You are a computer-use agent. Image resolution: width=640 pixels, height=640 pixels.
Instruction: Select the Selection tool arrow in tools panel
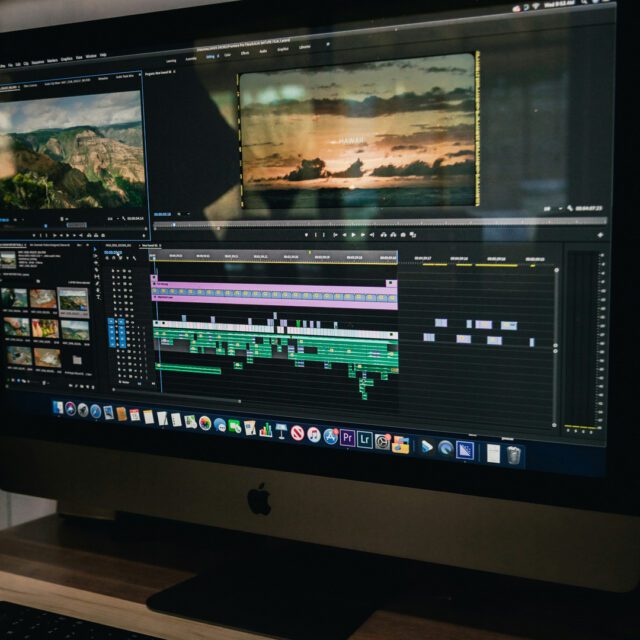95,249
